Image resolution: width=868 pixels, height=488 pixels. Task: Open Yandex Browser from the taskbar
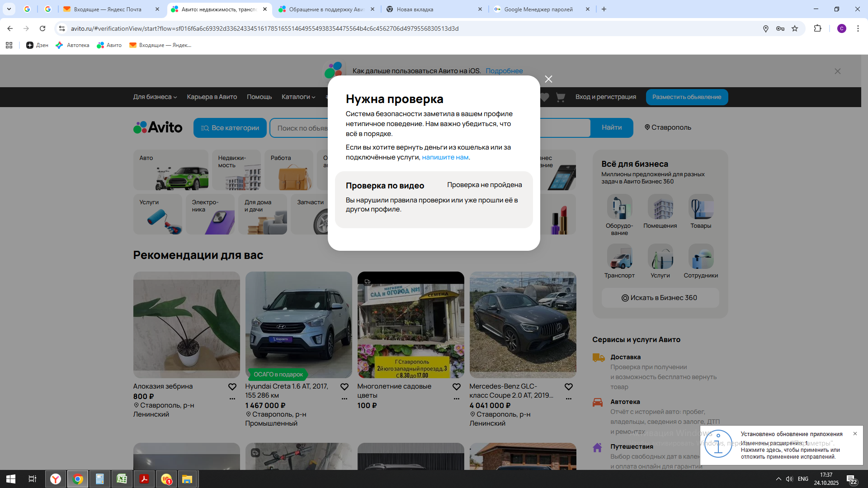[56, 479]
